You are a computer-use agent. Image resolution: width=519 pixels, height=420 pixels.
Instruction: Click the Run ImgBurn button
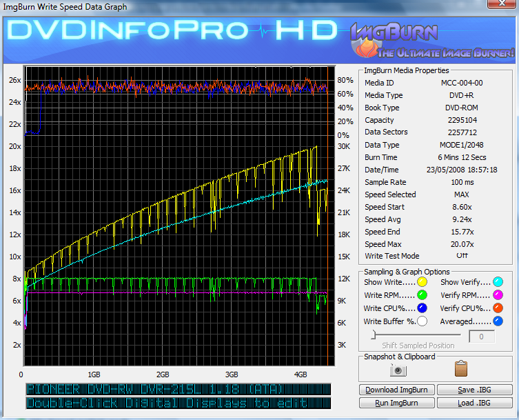coord(396,403)
